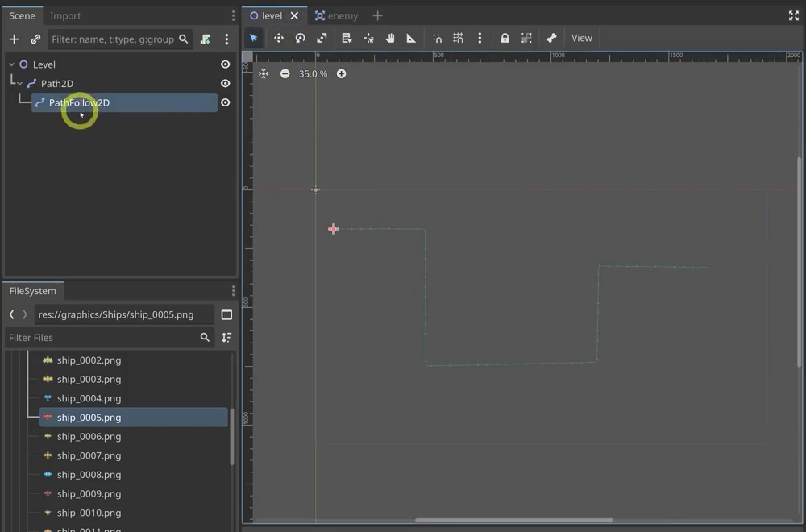
Task: Add a new scene tab
Action: (x=378, y=16)
